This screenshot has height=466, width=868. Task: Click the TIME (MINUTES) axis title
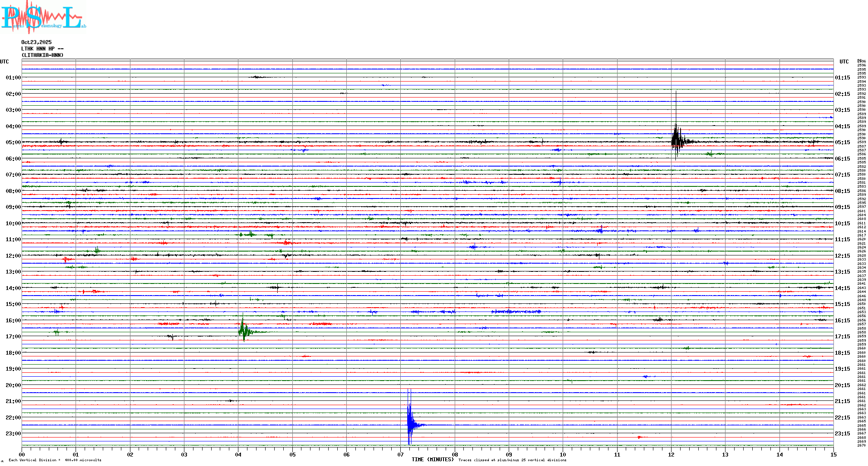click(x=432, y=460)
